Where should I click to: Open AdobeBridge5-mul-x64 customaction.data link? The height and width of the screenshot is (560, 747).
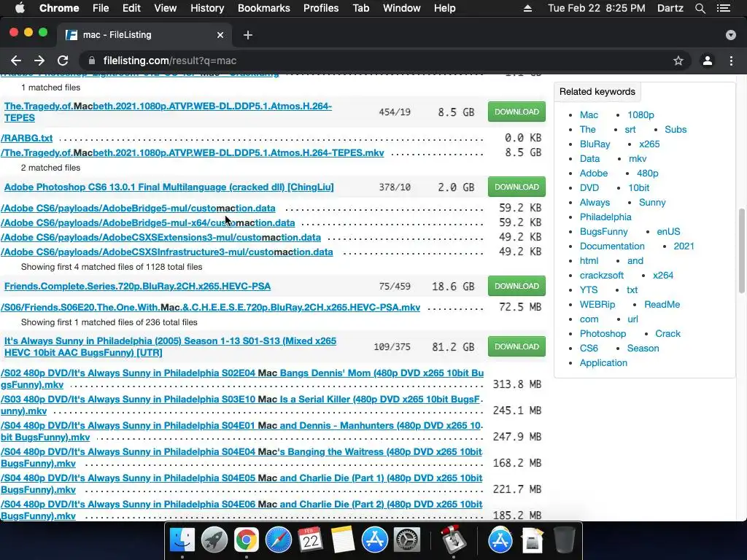point(147,223)
